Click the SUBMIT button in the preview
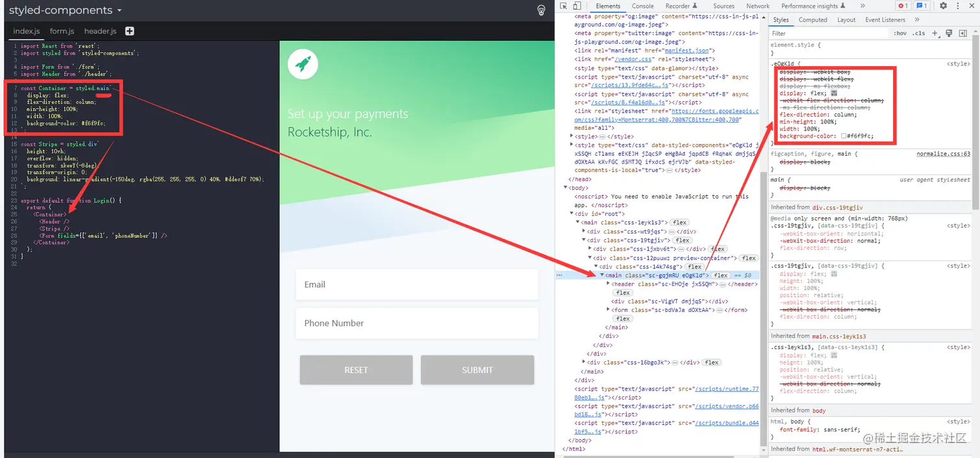The width and height of the screenshot is (980, 458). click(477, 370)
